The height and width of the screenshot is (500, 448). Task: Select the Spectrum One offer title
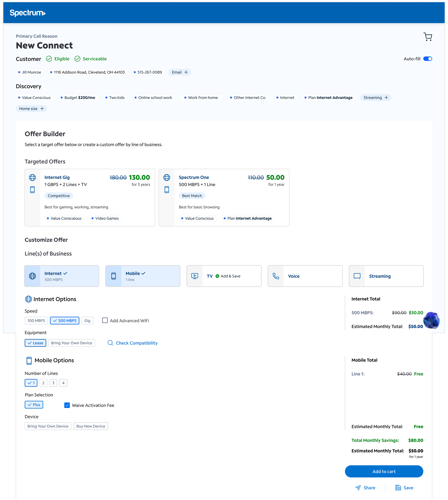click(x=194, y=177)
